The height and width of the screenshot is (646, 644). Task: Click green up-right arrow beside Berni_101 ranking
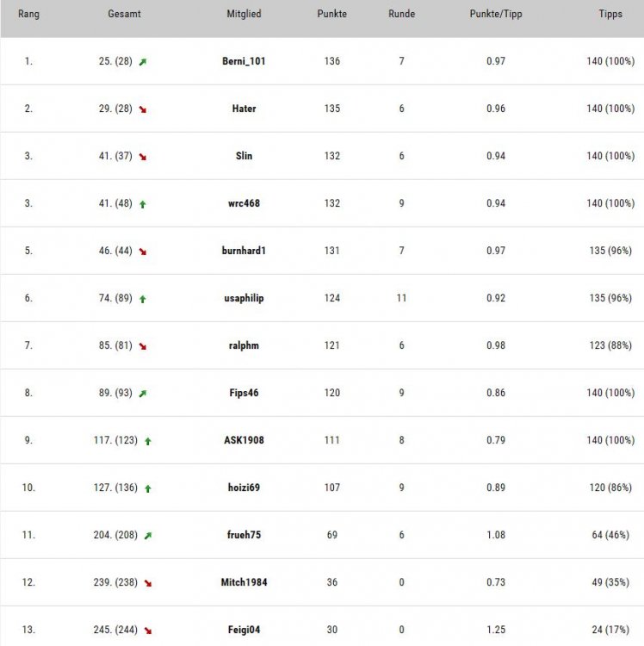(x=143, y=62)
